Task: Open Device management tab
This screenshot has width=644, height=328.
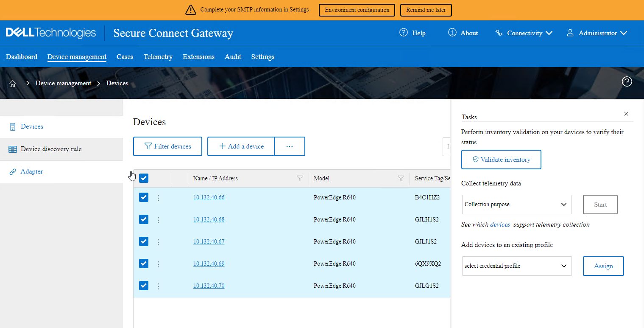Action: point(77,57)
